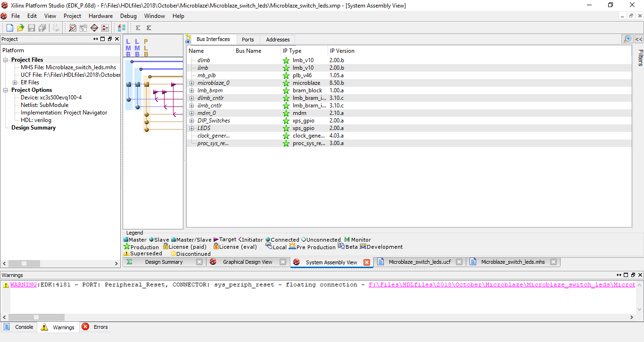Toggle microblaze_0 first LMB master connection square
Viewport: 644px width, 342px height.
(129, 84)
